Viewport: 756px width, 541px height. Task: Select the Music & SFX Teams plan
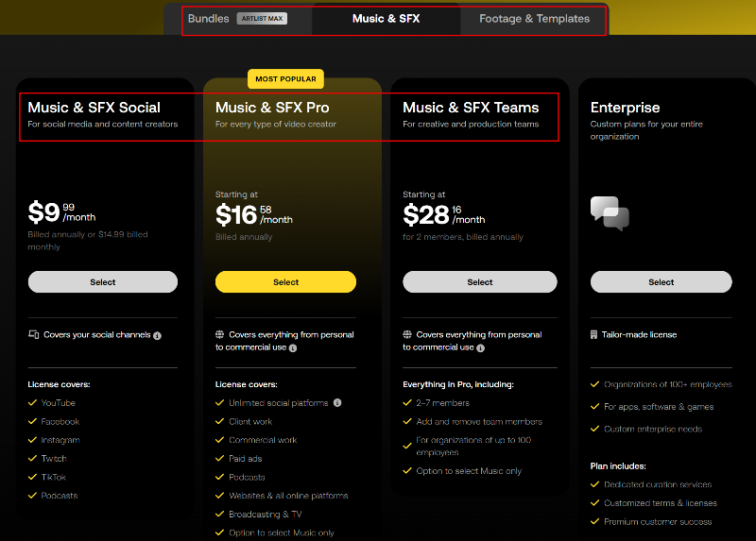coord(480,281)
